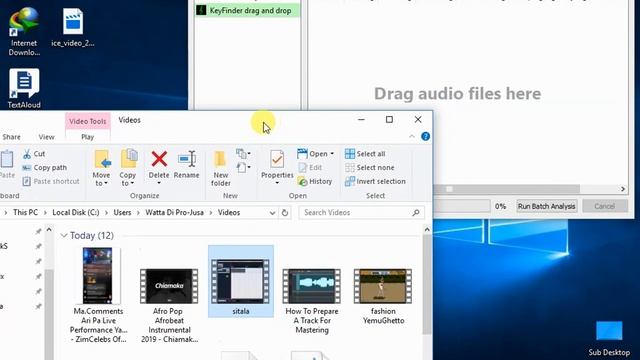Select the ice_video desktop file
Viewport: 640px width, 360px height.
73,27
